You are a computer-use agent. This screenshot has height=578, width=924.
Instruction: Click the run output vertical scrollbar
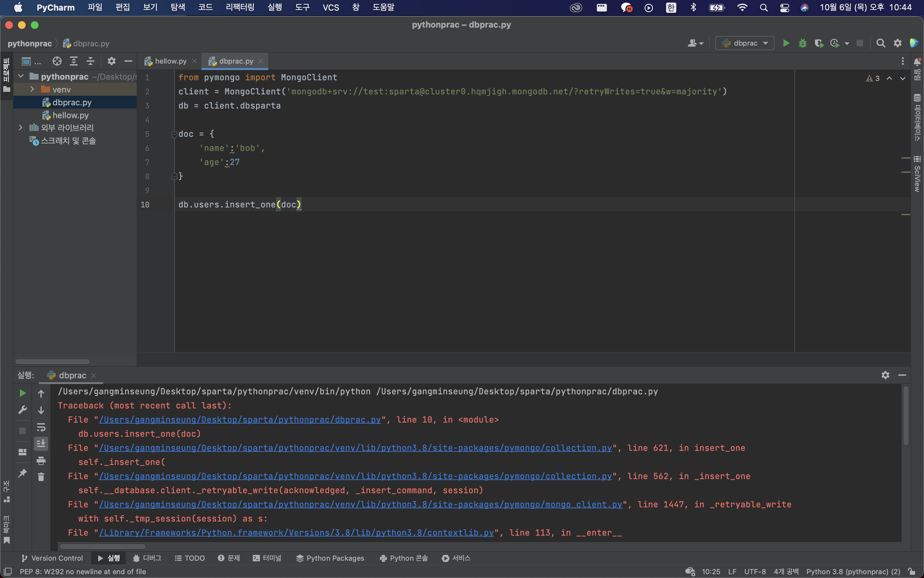point(905,416)
